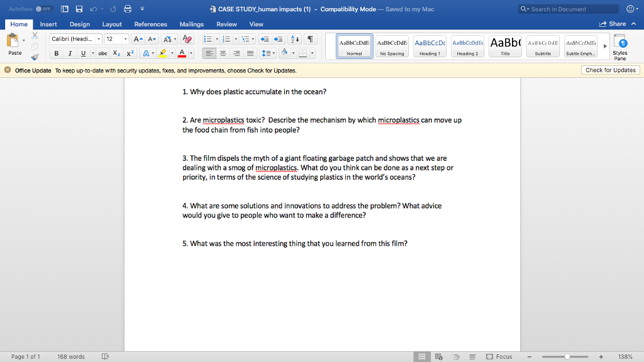Click the Share icon button
The width and height of the screenshot is (644, 362).
pos(613,24)
